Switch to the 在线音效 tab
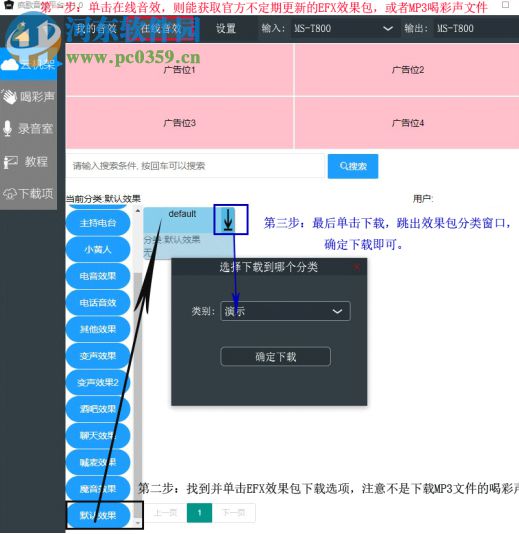 [161, 29]
